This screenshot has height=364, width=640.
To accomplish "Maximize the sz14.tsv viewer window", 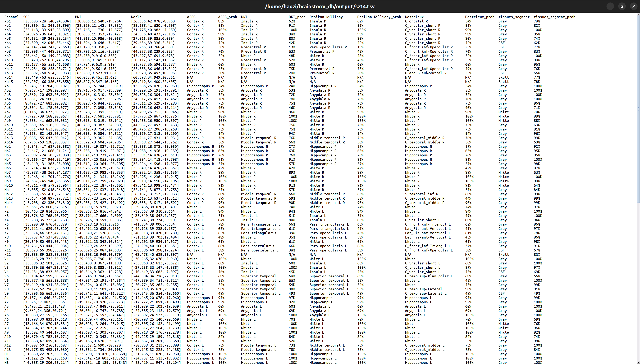I will pyautogui.click(x=622, y=7).
